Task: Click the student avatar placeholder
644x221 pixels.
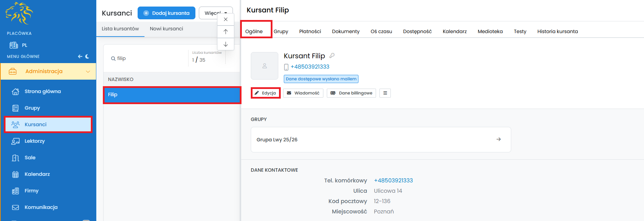Action: coord(264,66)
